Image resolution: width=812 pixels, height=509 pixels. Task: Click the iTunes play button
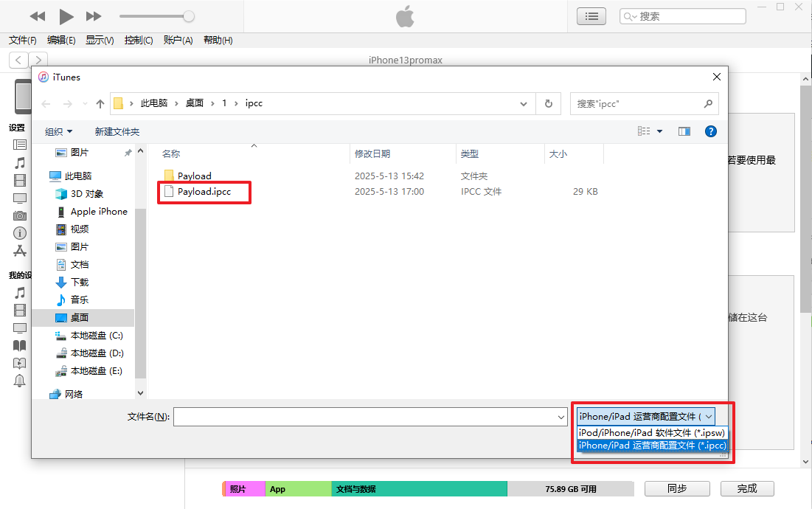pyautogui.click(x=66, y=16)
